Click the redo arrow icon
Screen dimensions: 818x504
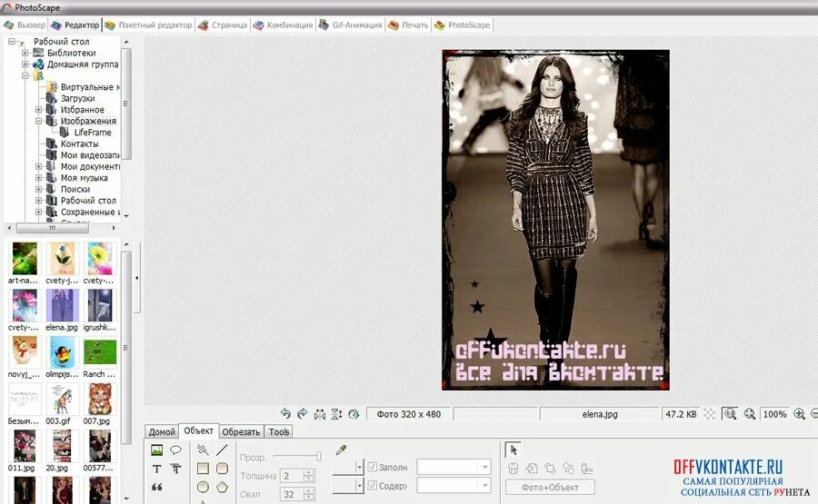pos(302,414)
